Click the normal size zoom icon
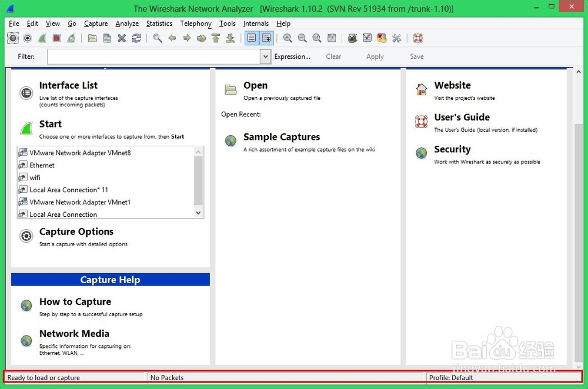Viewport: 588px width, 389px height. tap(317, 38)
